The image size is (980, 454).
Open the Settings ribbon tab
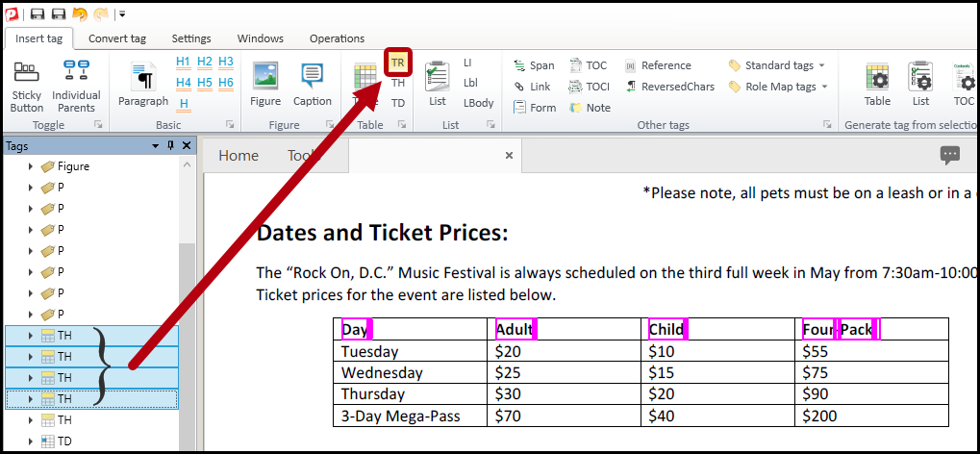coord(191,38)
